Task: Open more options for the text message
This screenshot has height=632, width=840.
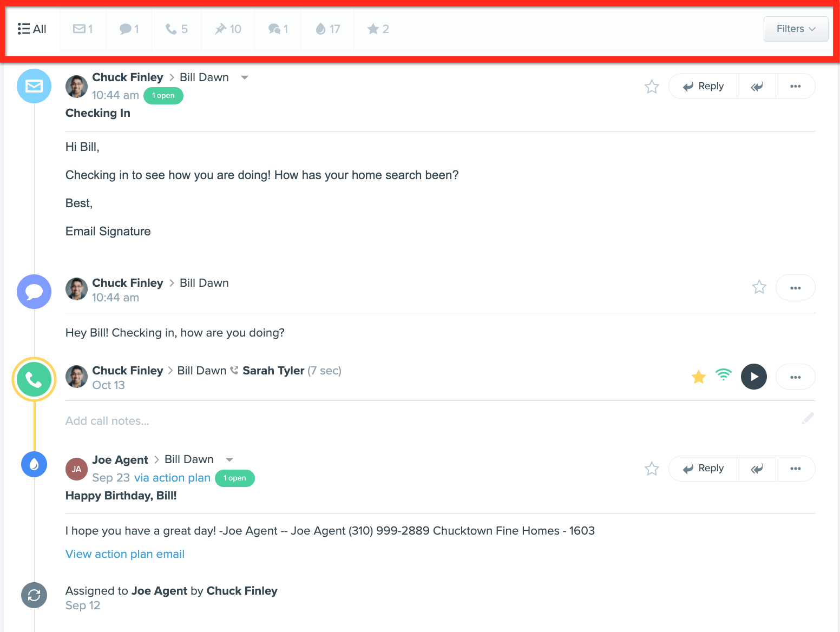Action: 796,288
